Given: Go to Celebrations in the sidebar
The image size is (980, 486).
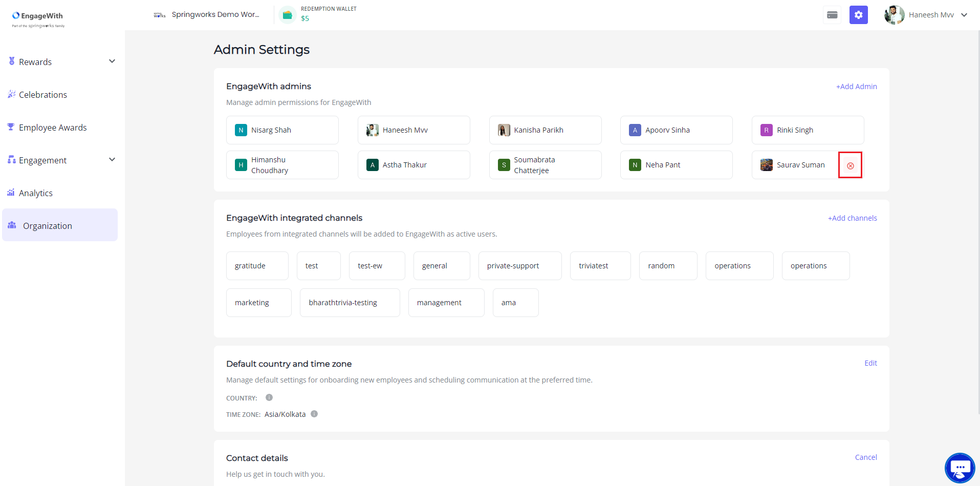Looking at the screenshot, I should pos(43,95).
